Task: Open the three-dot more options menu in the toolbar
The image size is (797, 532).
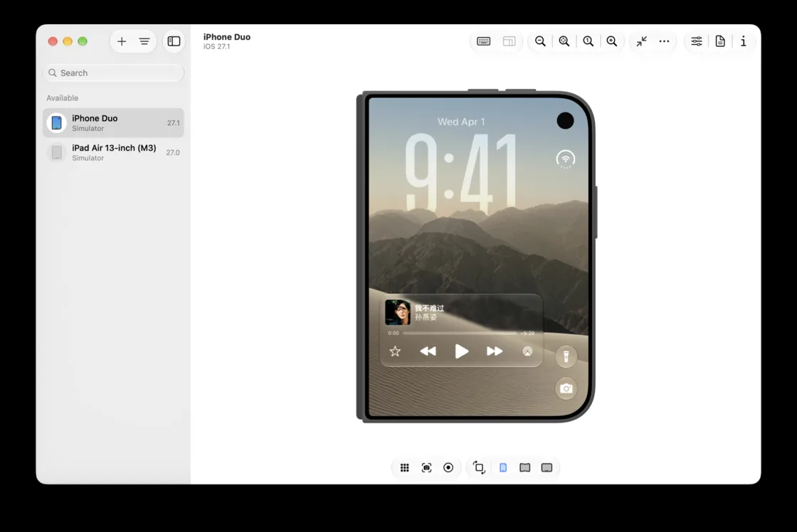Action: (665, 41)
